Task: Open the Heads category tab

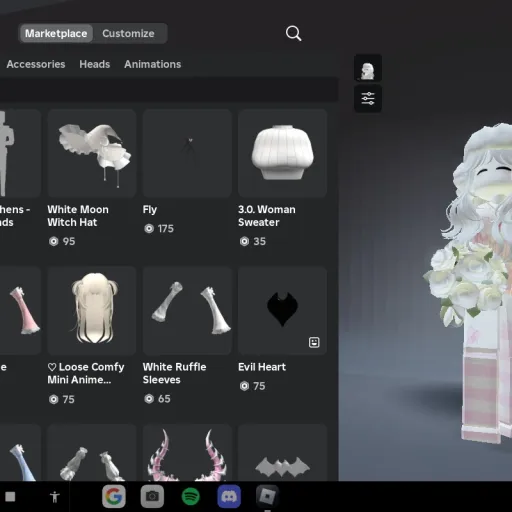Action: 95,64
